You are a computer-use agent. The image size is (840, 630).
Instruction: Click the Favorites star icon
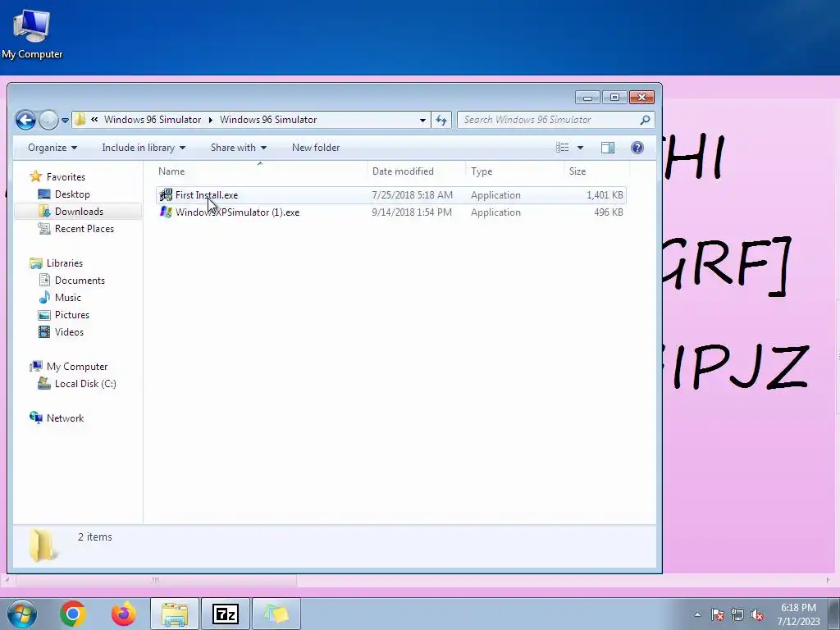pyautogui.click(x=36, y=176)
